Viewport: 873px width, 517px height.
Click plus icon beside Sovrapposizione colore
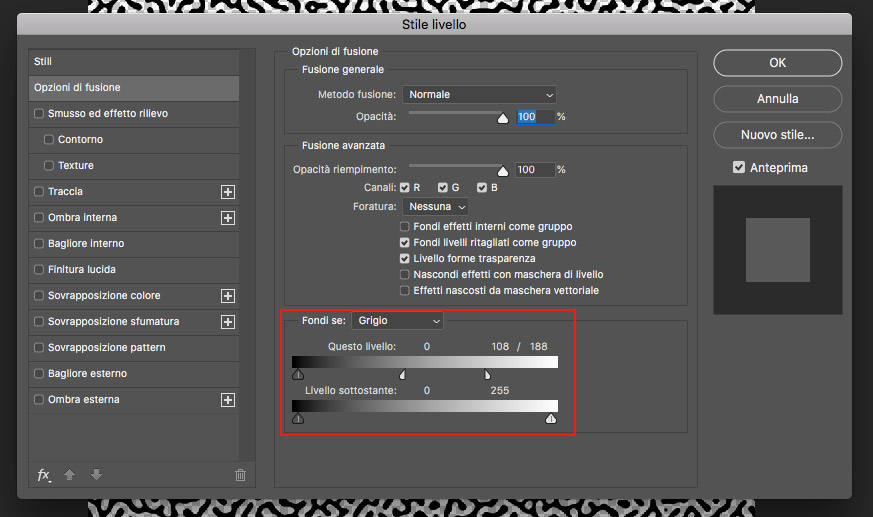pos(228,296)
